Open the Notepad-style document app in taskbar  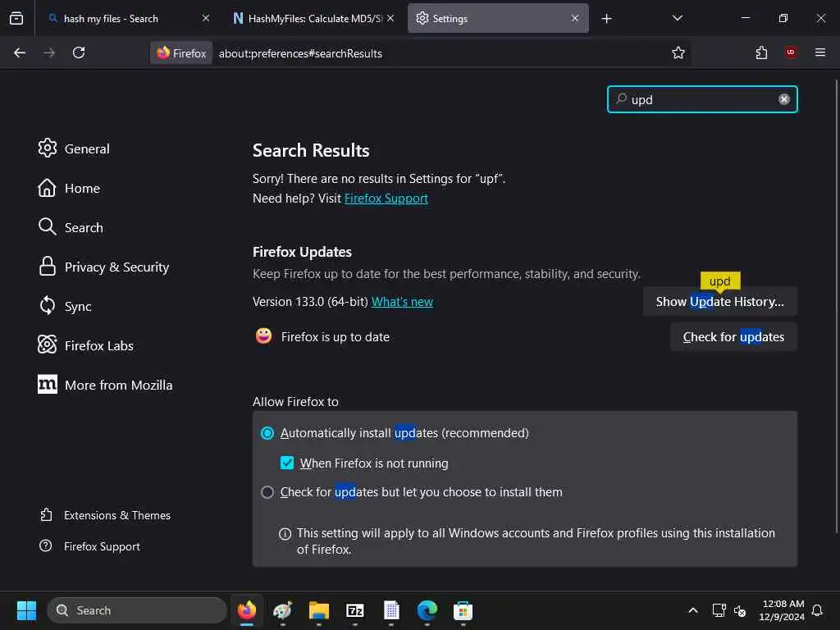391,610
